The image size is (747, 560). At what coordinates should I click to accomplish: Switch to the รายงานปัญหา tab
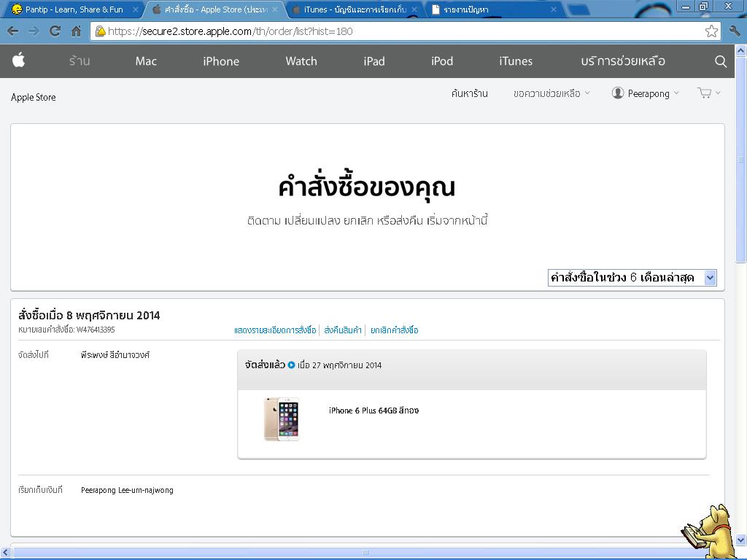coord(493,9)
